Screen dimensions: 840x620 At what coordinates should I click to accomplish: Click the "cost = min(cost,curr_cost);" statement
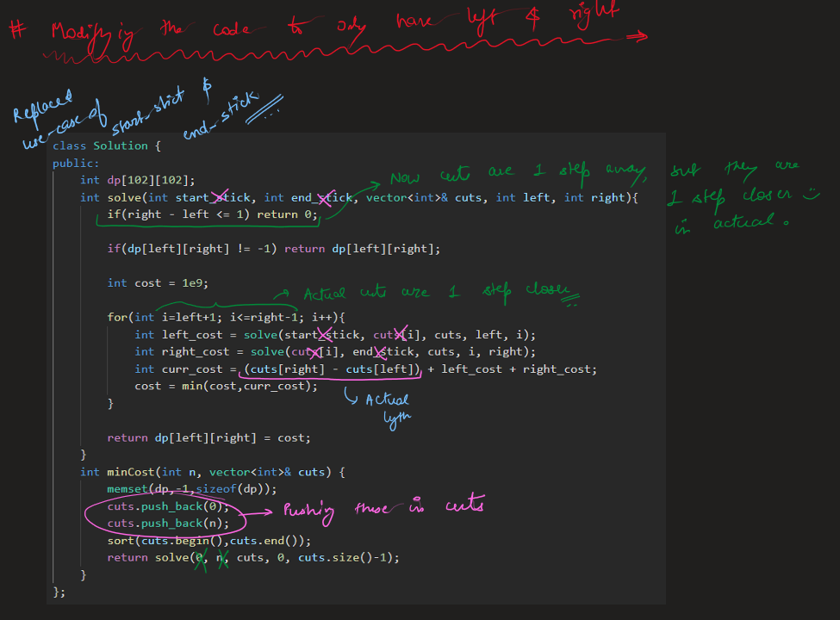coord(226,386)
